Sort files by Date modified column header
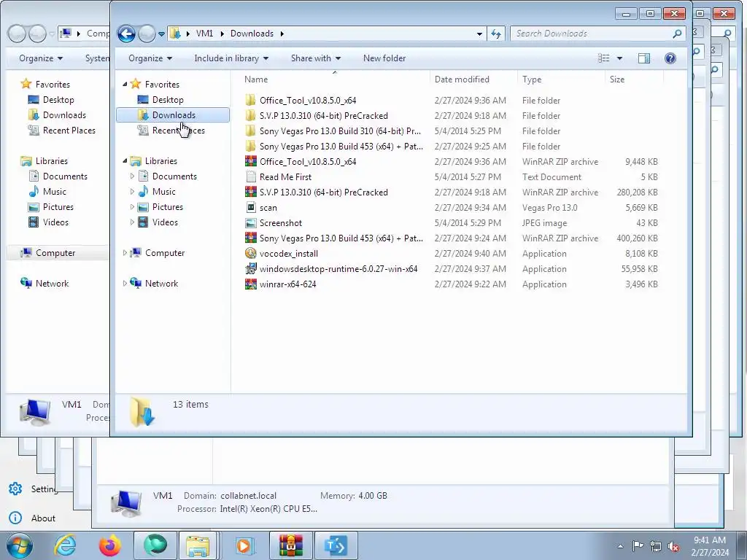 pyautogui.click(x=473, y=79)
